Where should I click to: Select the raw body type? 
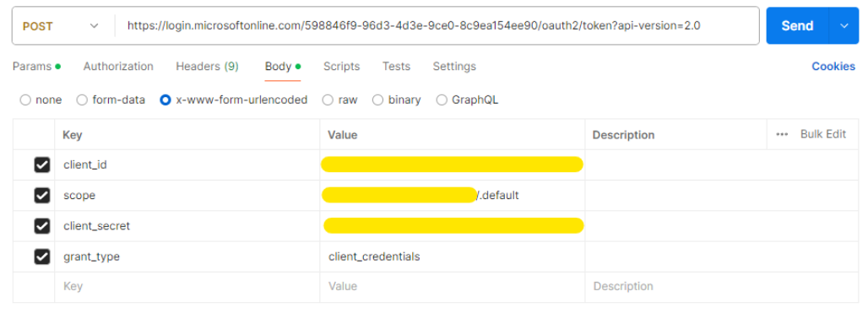(x=340, y=100)
